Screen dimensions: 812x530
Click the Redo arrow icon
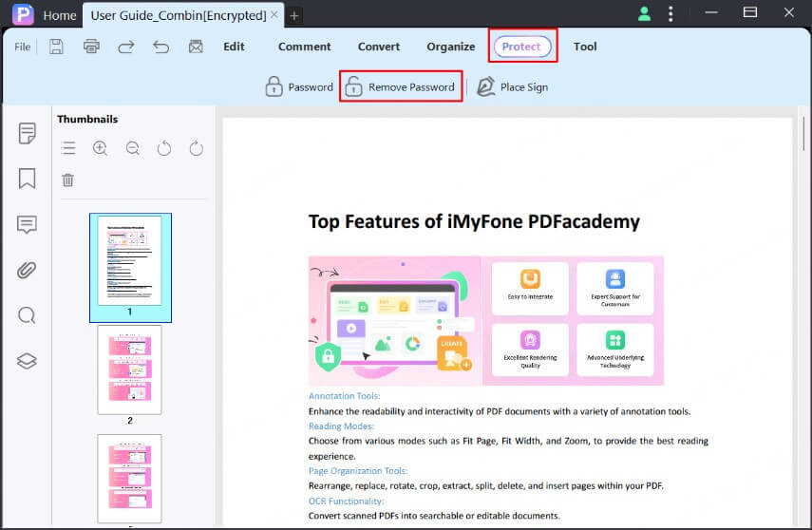pos(126,47)
